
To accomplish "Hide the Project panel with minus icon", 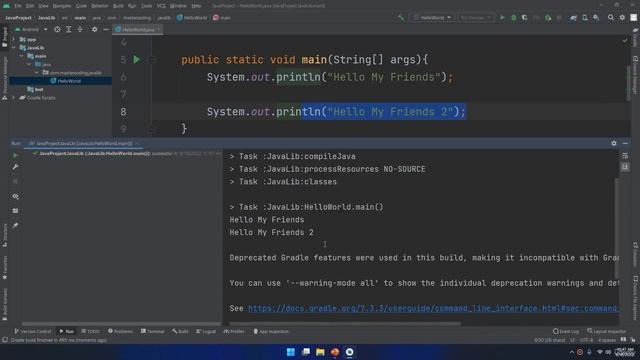I will (106, 29).
